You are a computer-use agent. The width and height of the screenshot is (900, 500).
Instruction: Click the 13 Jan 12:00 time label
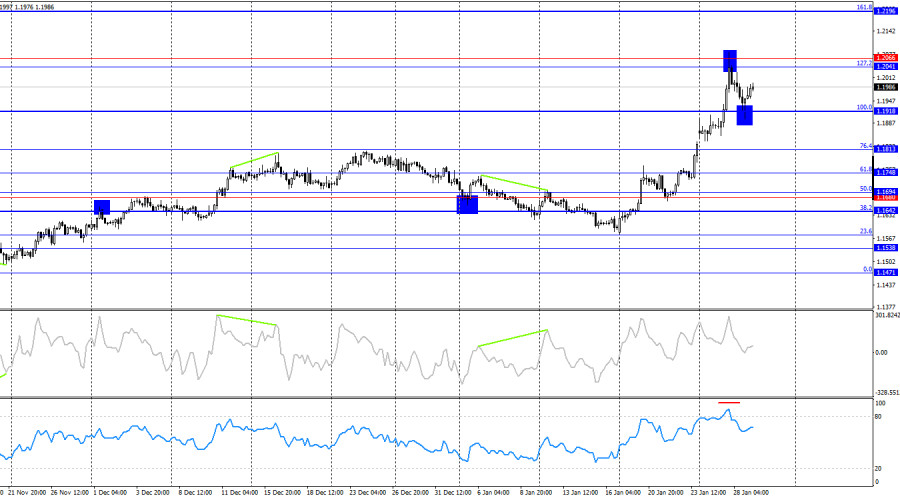tap(581, 493)
